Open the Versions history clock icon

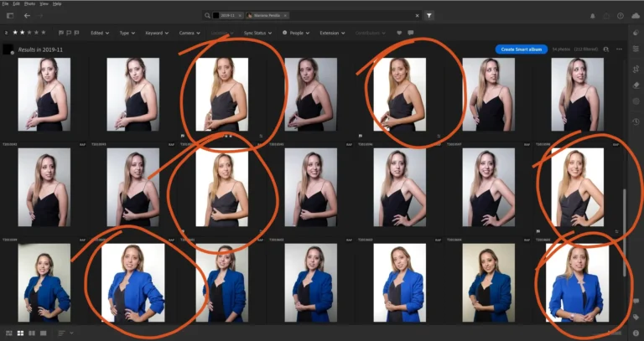pos(636,121)
